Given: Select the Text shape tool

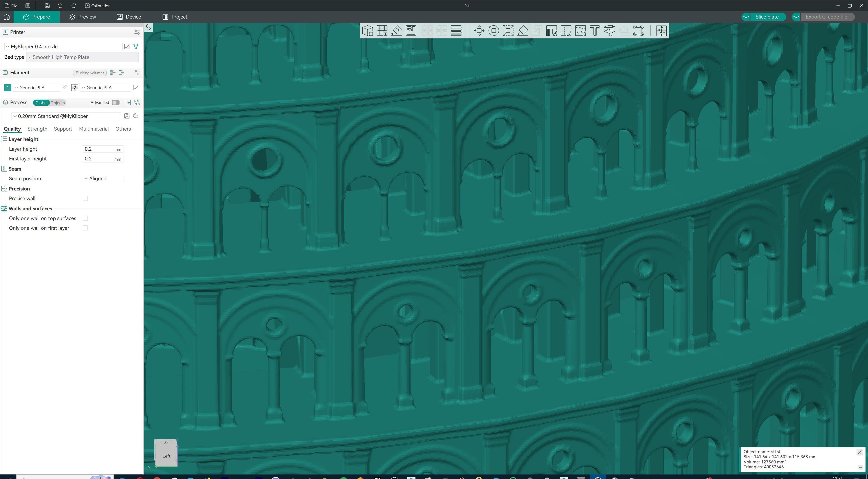Looking at the screenshot, I should [x=595, y=31].
